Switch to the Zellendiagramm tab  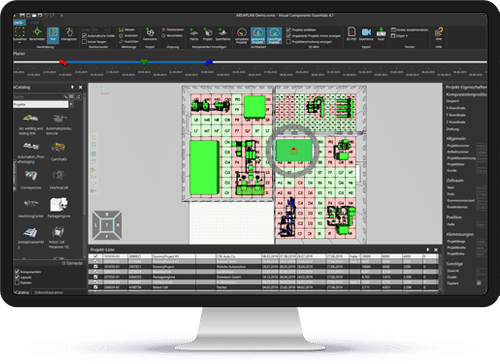[x=49, y=292]
